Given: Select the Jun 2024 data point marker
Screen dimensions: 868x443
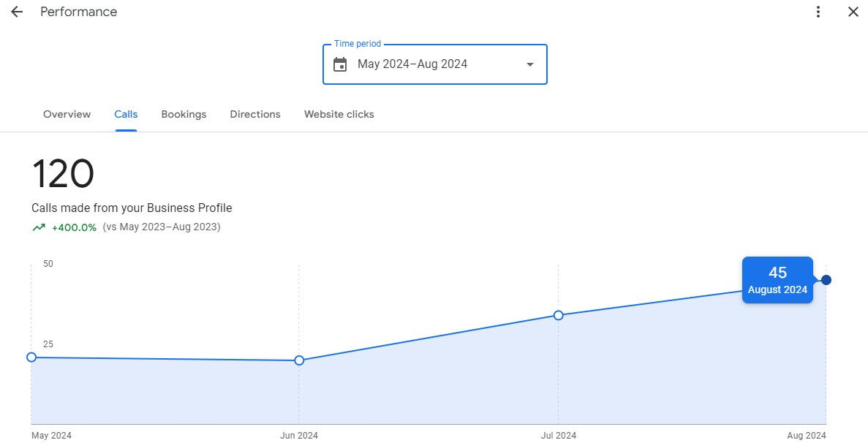Looking at the screenshot, I should pyautogui.click(x=299, y=360).
